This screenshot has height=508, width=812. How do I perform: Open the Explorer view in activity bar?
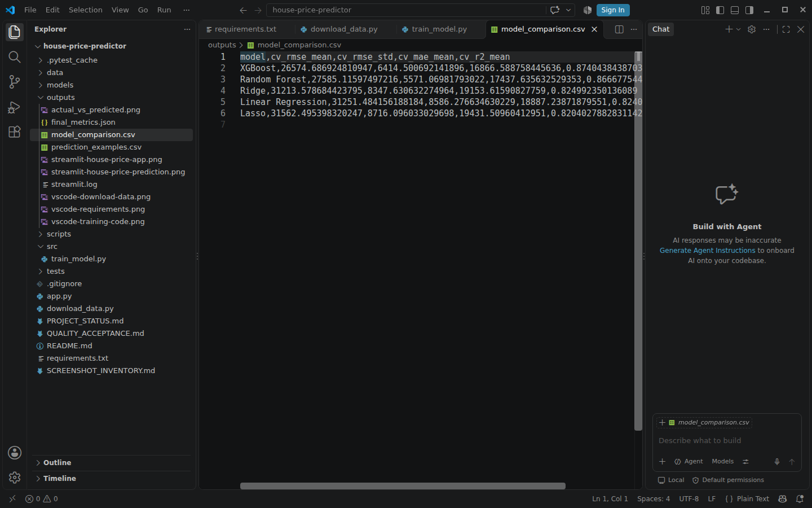point(15,32)
